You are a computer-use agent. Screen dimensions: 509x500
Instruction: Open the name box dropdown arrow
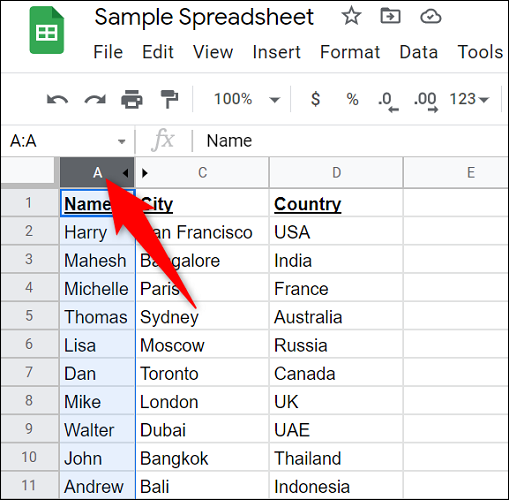[122, 142]
